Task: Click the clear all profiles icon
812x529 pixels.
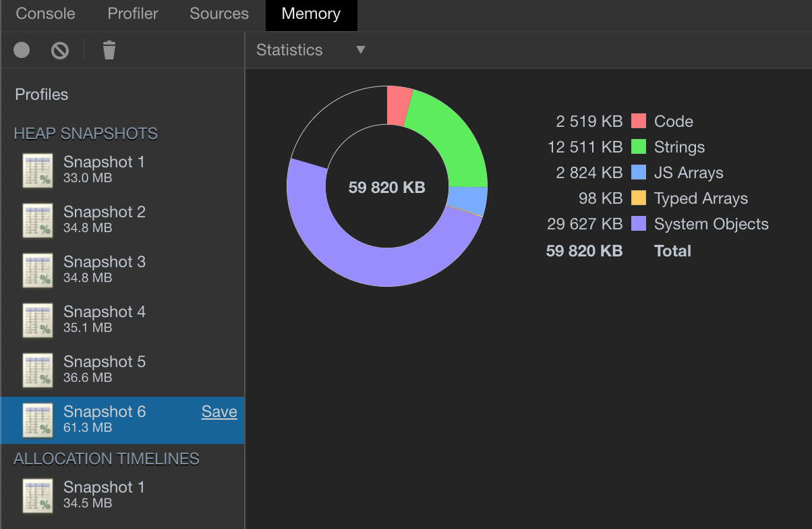Action: (x=59, y=50)
